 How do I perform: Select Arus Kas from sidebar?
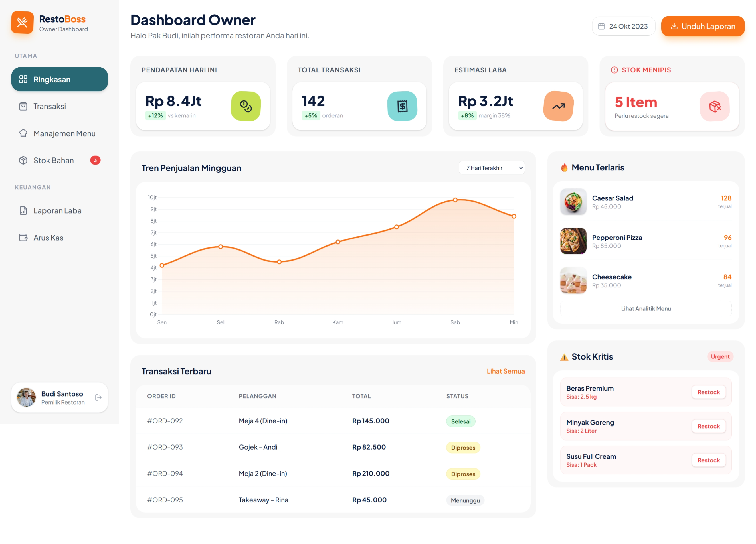point(48,238)
